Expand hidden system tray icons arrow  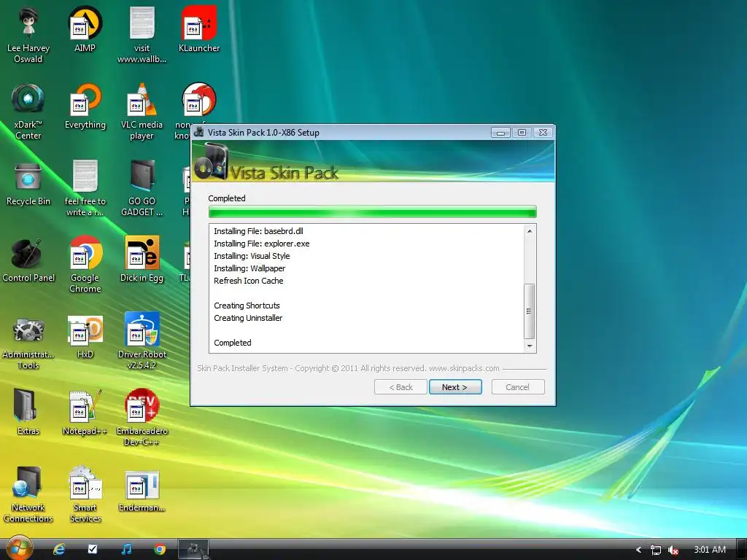(x=638, y=550)
